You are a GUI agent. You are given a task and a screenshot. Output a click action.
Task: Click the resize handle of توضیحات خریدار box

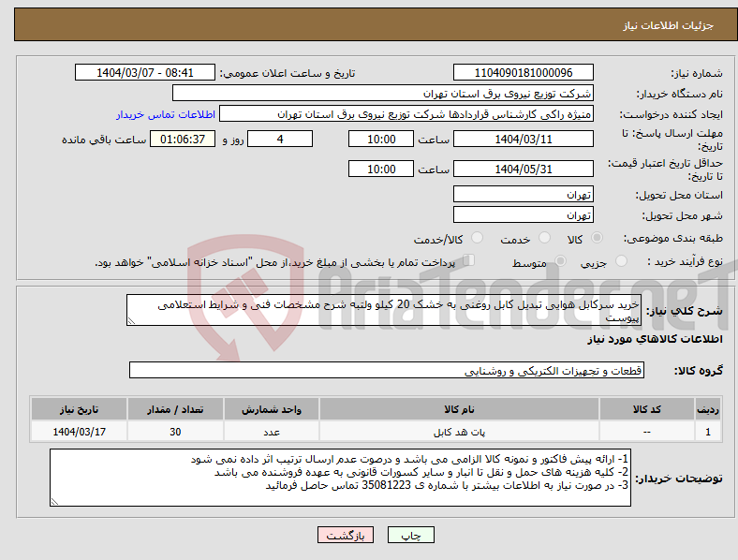coord(54,502)
